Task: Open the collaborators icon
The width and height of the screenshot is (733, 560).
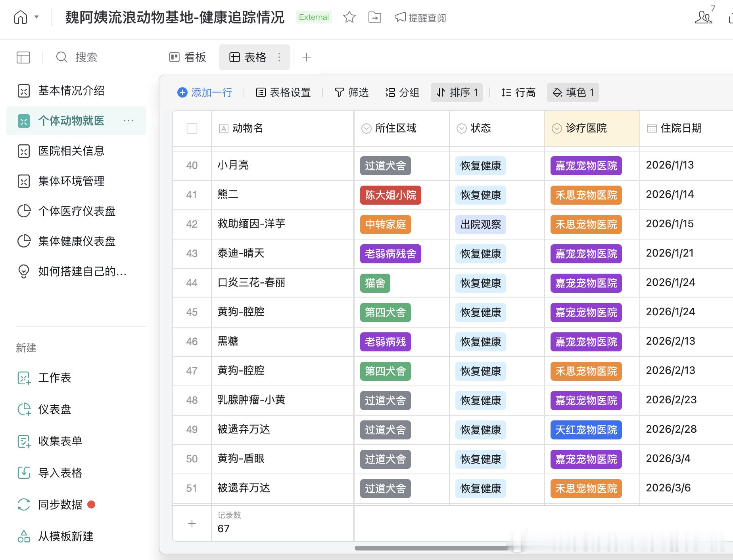Action: pyautogui.click(x=704, y=17)
